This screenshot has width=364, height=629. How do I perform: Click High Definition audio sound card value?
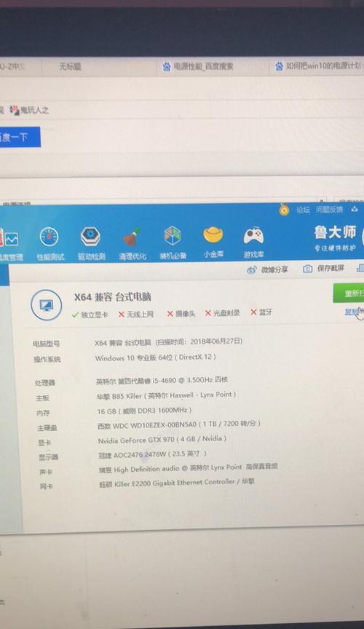189,468
